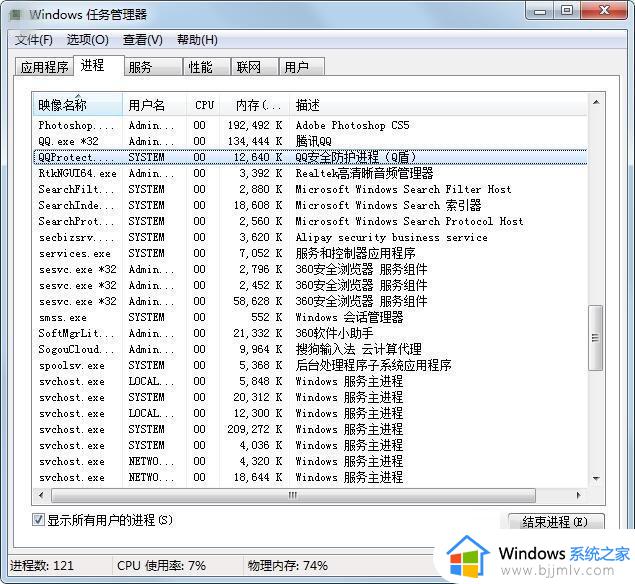This screenshot has width=635, height=584.
Task: Click 进程数: 121 in status bar
Action: click(42, 565)
